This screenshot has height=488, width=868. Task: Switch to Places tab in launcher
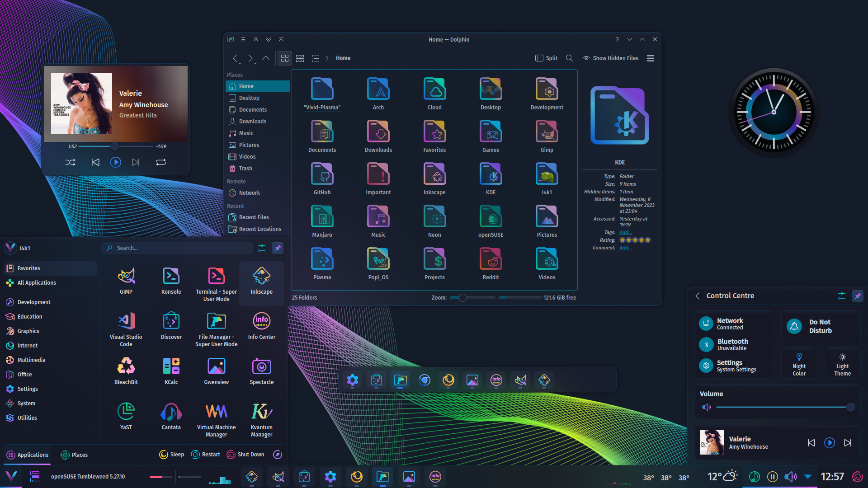point(74,455)
